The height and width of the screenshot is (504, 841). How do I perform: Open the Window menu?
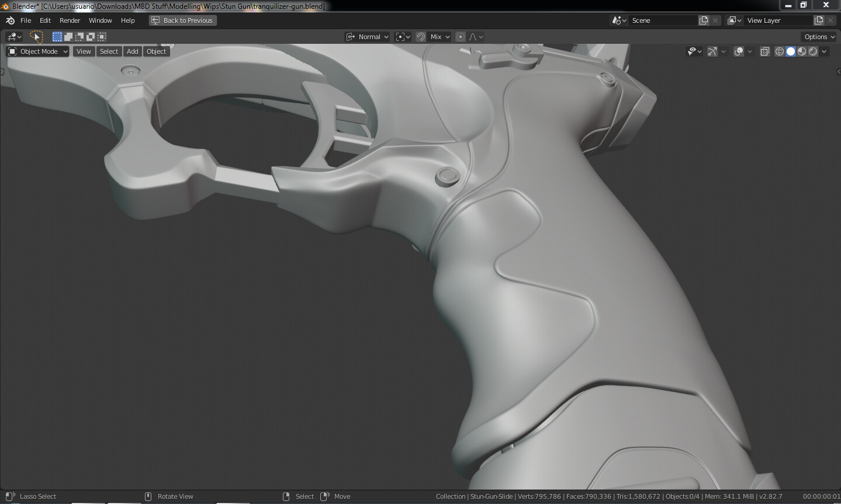tap(100, 20)
